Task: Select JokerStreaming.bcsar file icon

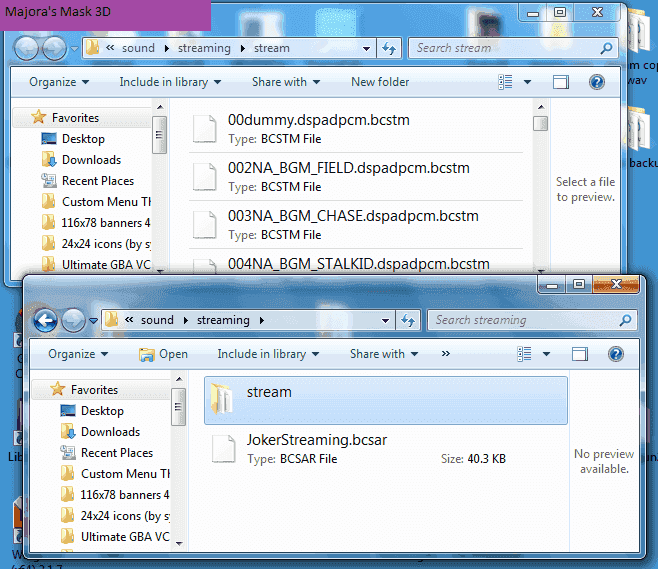Action: click(x=224, y=449)
